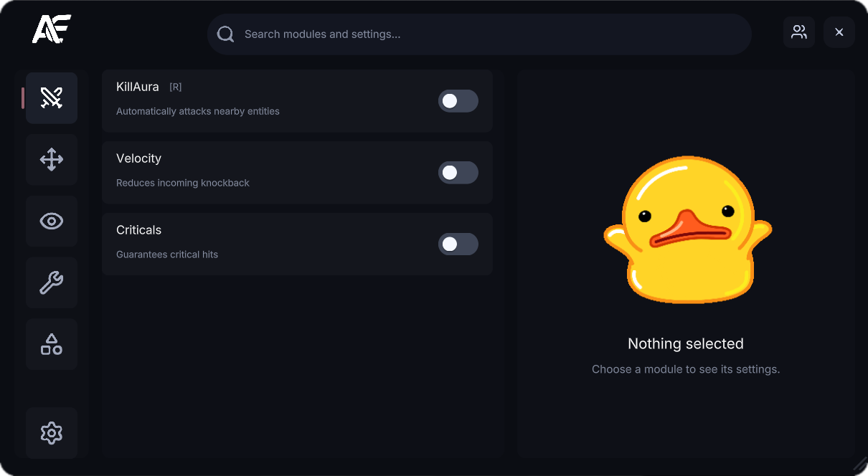Enable the Criticals toggle
Image resolution: width=868 pixels, height=476 pixels.
click(x=458, y=244)
